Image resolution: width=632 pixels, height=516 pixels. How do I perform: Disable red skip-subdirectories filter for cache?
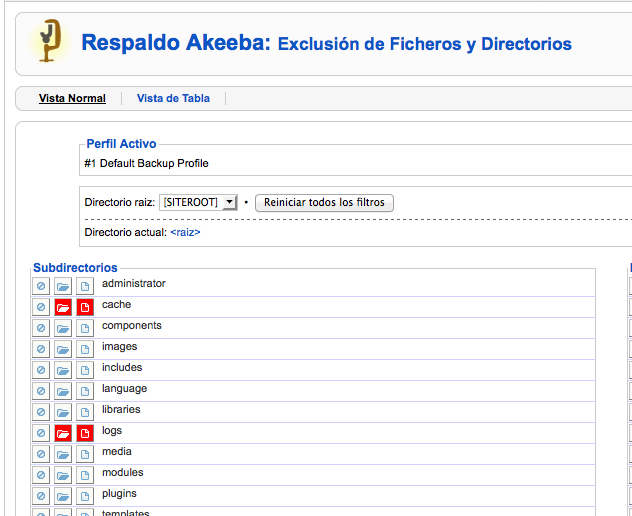coord(63,307)
